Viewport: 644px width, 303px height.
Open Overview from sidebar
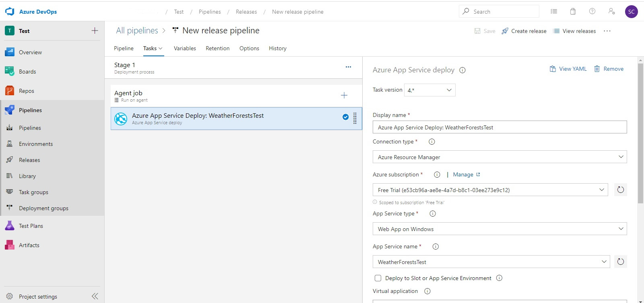30,52
